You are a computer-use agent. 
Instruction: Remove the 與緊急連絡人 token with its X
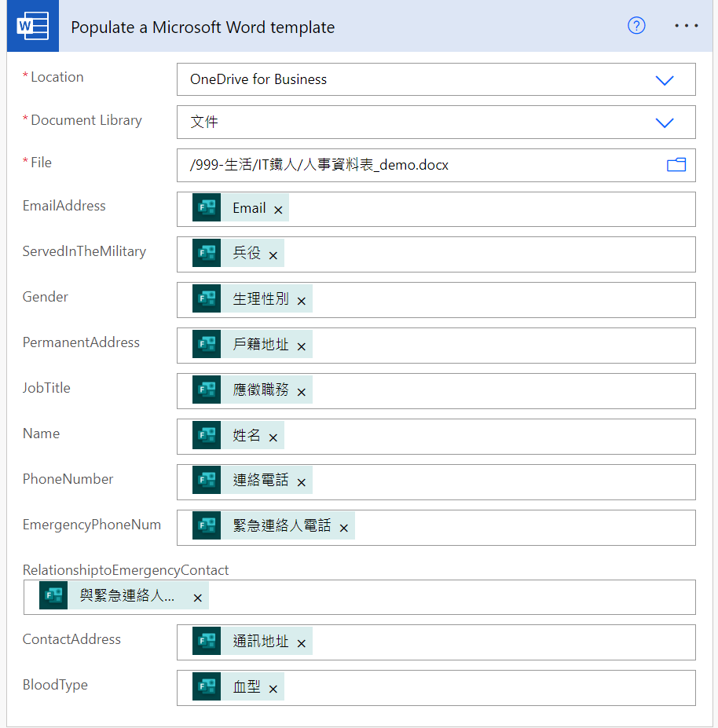tap(197, 598)
